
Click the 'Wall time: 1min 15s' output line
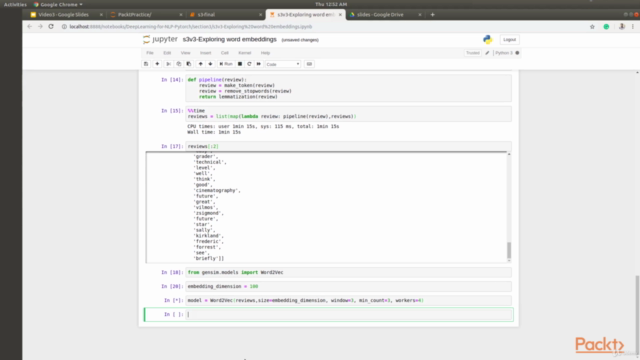214,132
